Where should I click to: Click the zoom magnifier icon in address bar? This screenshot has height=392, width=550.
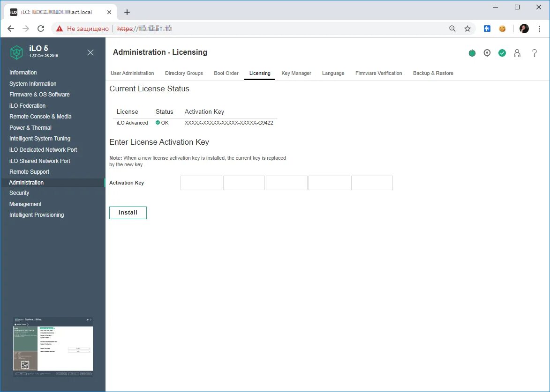[x=452, y=29]
